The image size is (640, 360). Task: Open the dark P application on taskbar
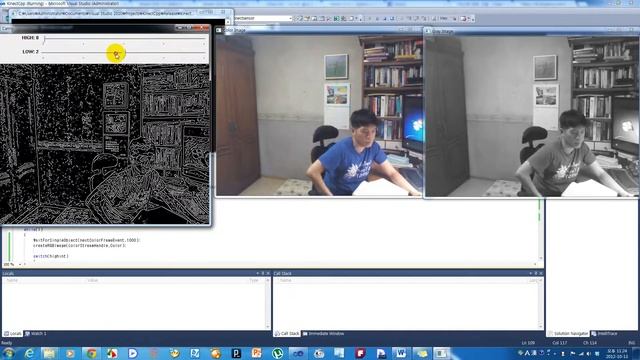pyautogui.click(x=236, y=353)
